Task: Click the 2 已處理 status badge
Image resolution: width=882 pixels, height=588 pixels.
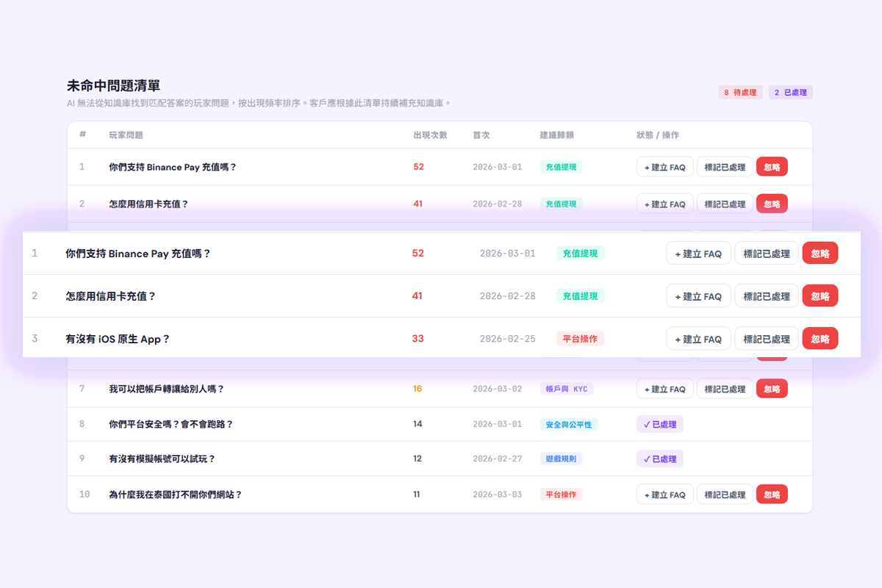Action: point(791,93)
